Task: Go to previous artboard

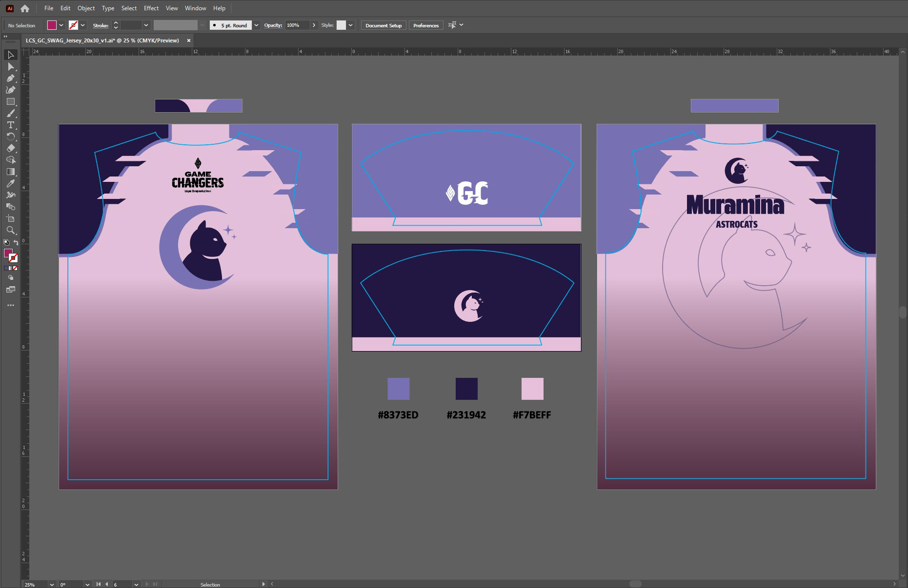Action: click(106, 584)
